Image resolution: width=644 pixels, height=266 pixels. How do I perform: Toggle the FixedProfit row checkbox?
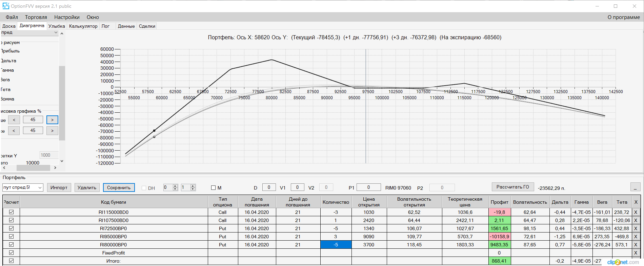(x=12, y=253)
